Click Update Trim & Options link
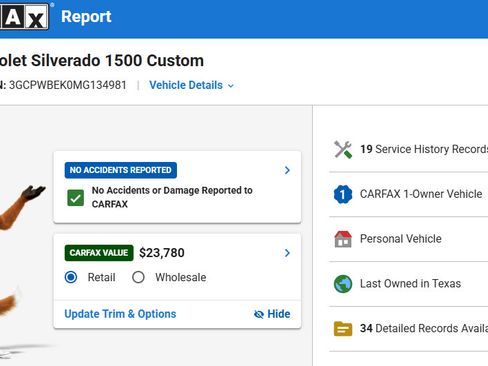The image size is (488, 366). tap(120, 314)
